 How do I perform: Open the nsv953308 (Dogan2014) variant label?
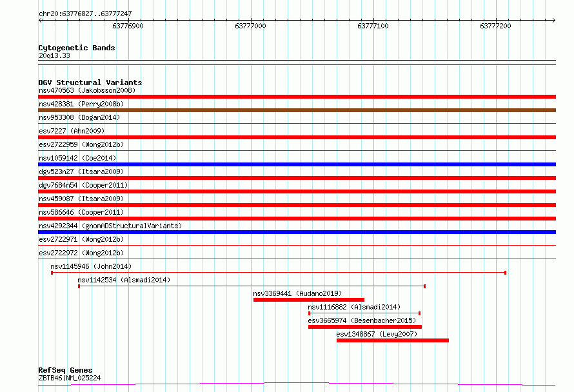pyautogui.click(x=79, y=117)
